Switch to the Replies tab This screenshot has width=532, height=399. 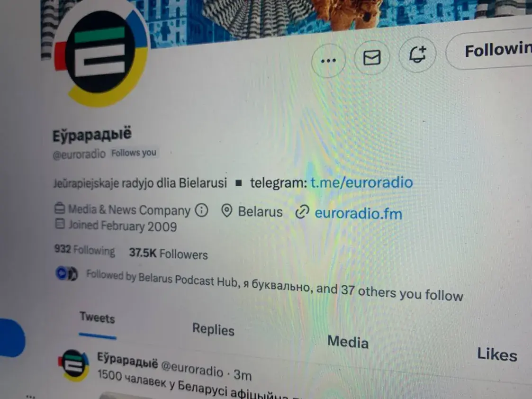(x=213, y=329)
